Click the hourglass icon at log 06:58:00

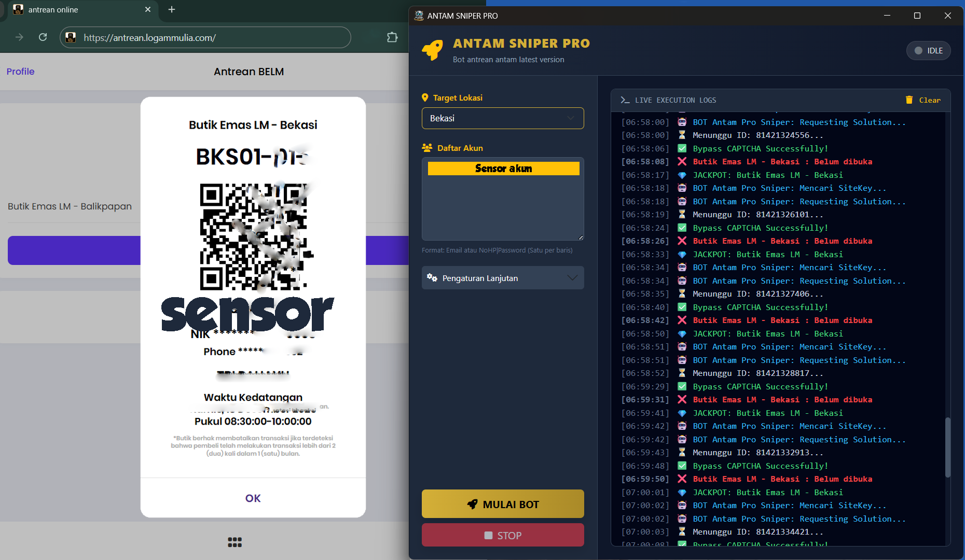point(682,135)
